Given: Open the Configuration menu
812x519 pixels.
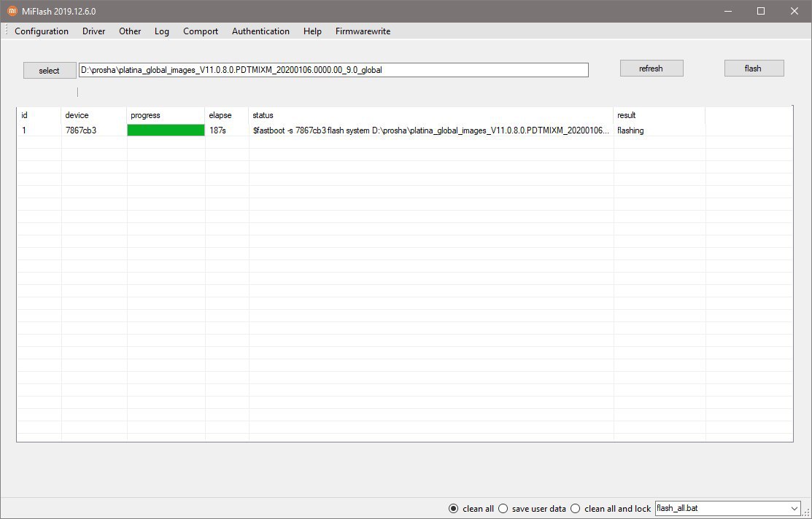Looking at the screenshot, I should [42, 31].
